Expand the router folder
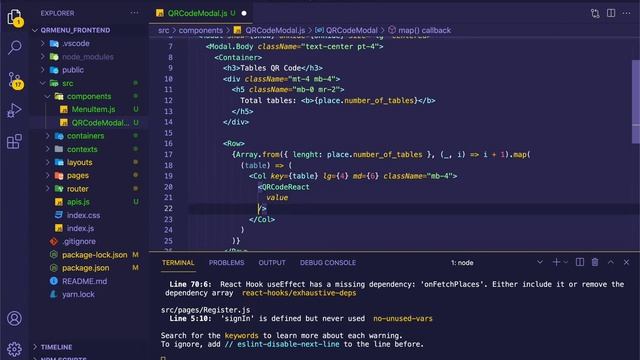 [48, 189]
